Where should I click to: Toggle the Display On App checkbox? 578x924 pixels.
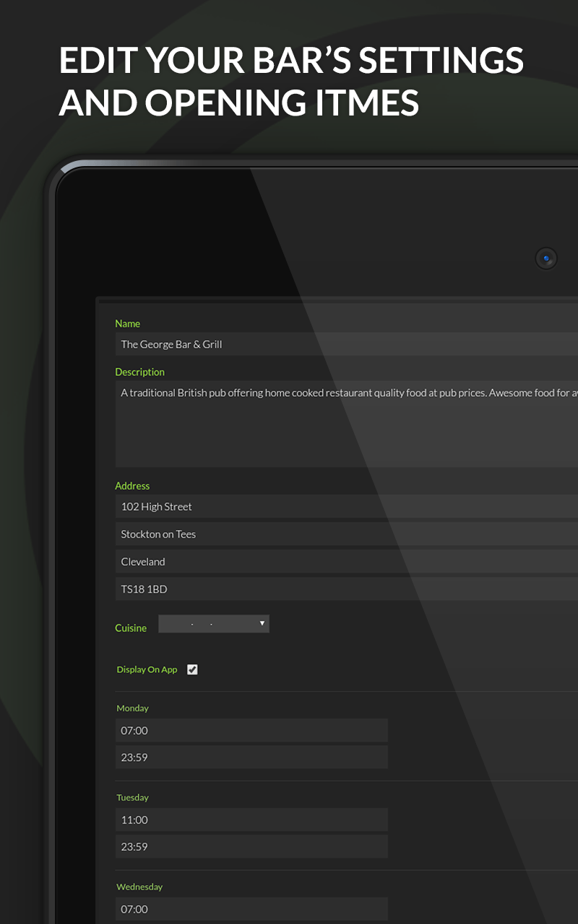(x=192, y=670)
